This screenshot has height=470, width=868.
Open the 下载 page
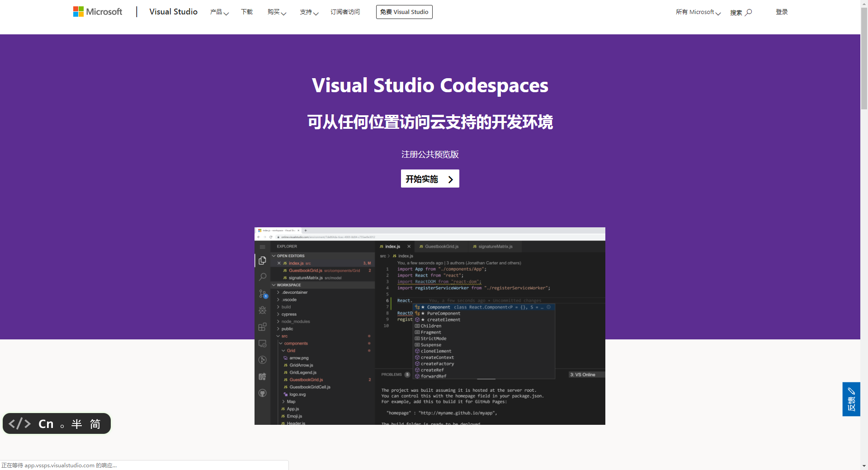(247, 12)
